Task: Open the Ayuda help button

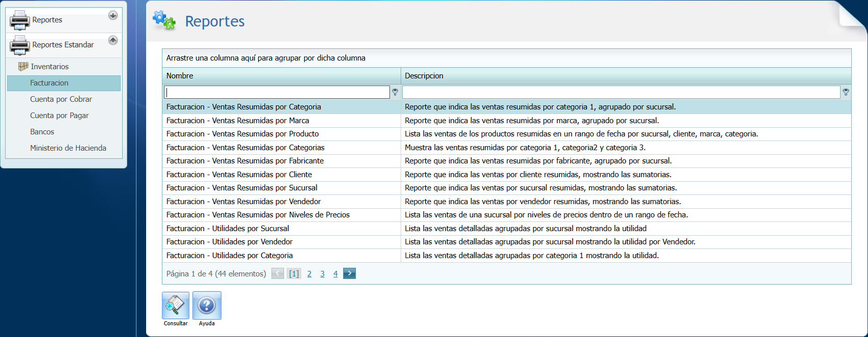Action: [207, 309]
